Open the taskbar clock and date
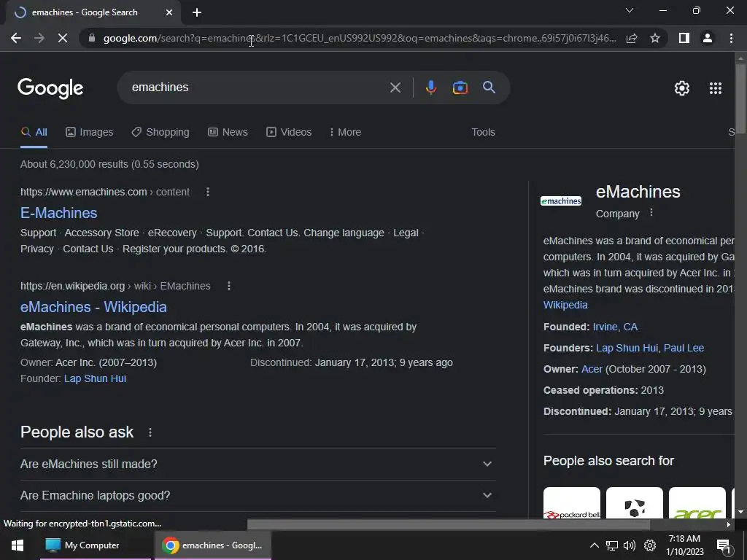 684,545
